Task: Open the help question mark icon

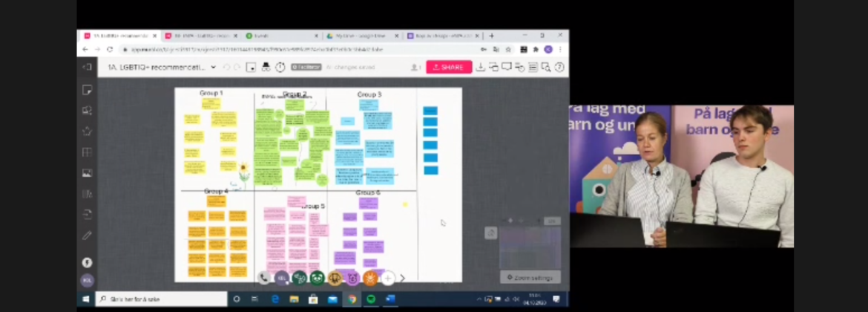Action: click(x=559, y=67)
